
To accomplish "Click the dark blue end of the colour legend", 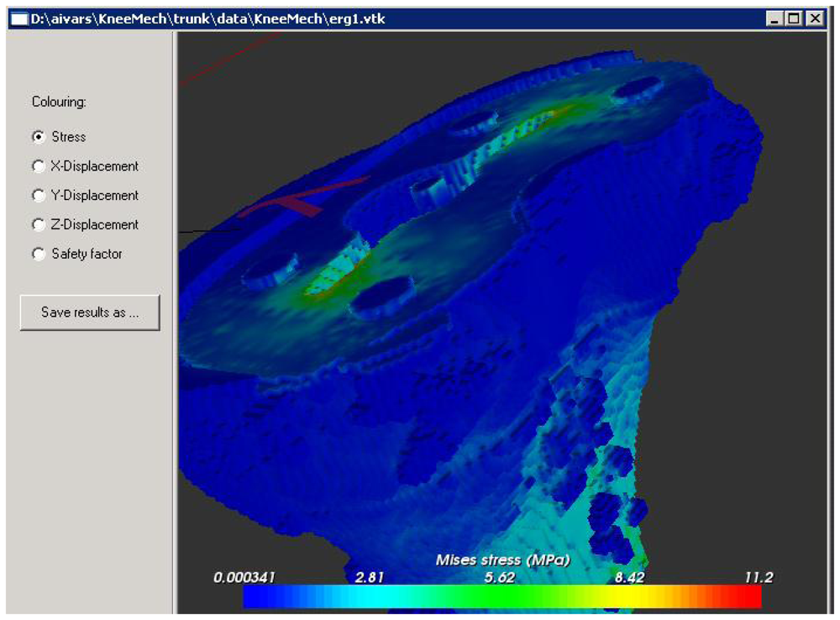I will (x=254, y=596).
